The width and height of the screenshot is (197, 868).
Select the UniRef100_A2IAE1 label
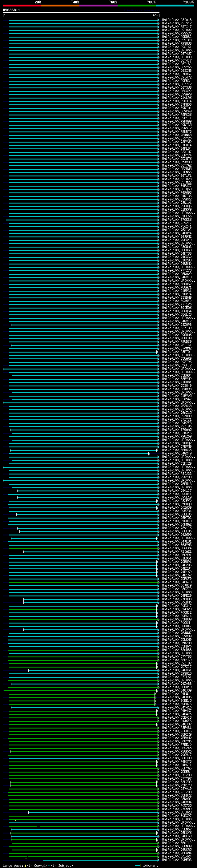pos(177,551)
